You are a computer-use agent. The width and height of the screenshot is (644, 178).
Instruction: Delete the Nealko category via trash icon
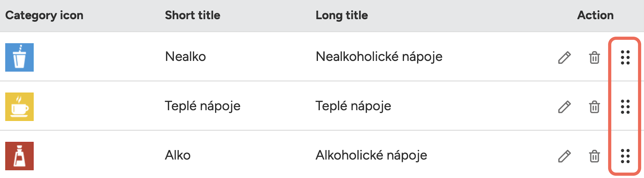point(594,57)
